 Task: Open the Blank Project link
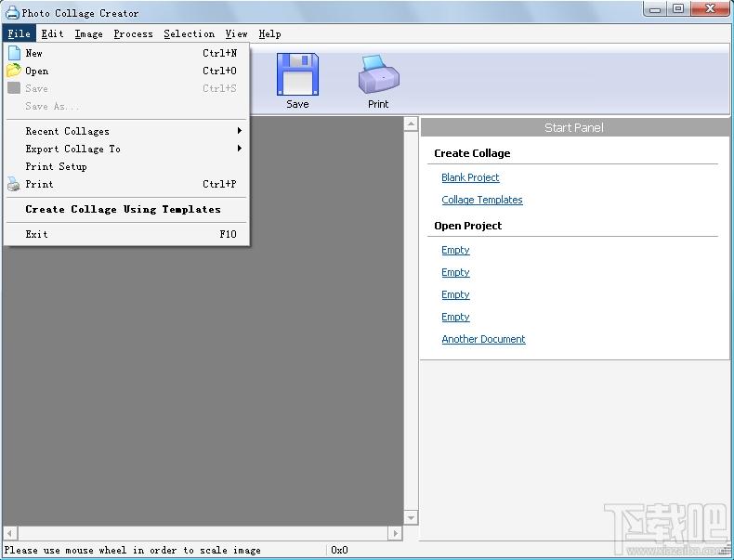tap(470, 177)
